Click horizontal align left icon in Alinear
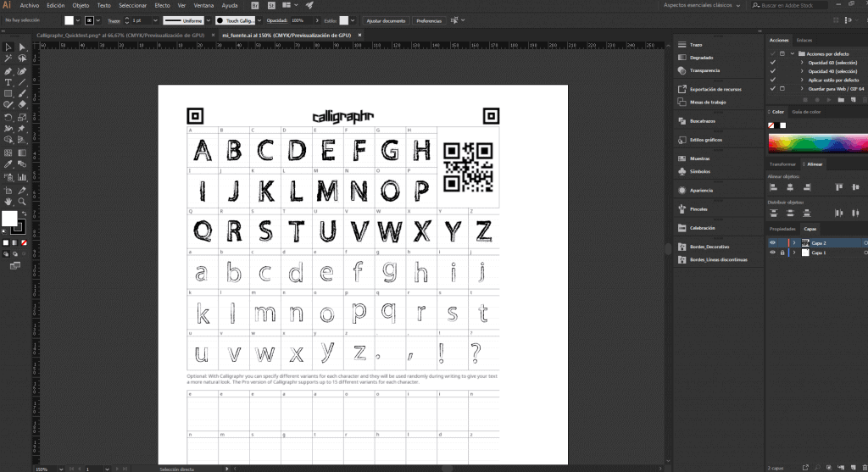 click(x=773, y=187)
